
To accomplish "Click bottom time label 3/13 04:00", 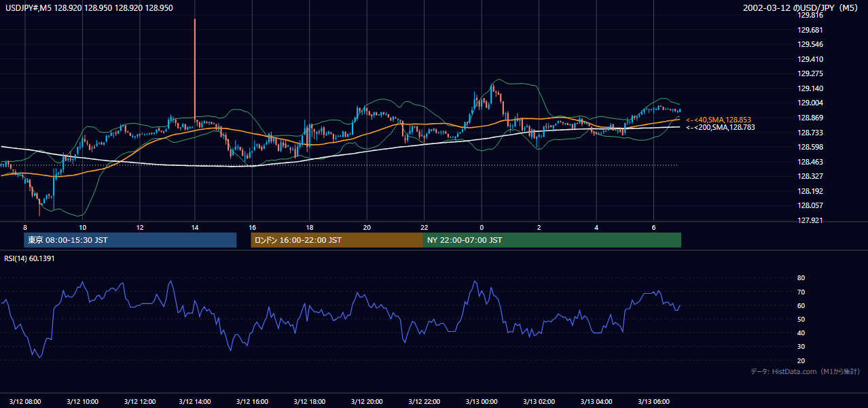I will click(x=596, y=401).
